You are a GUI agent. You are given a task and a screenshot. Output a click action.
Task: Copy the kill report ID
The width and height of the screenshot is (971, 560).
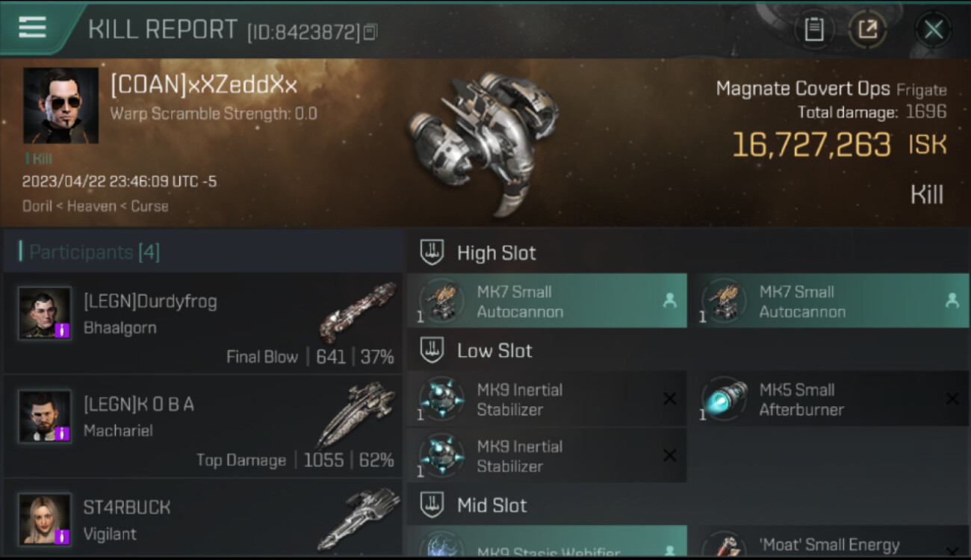coord(370,31)
